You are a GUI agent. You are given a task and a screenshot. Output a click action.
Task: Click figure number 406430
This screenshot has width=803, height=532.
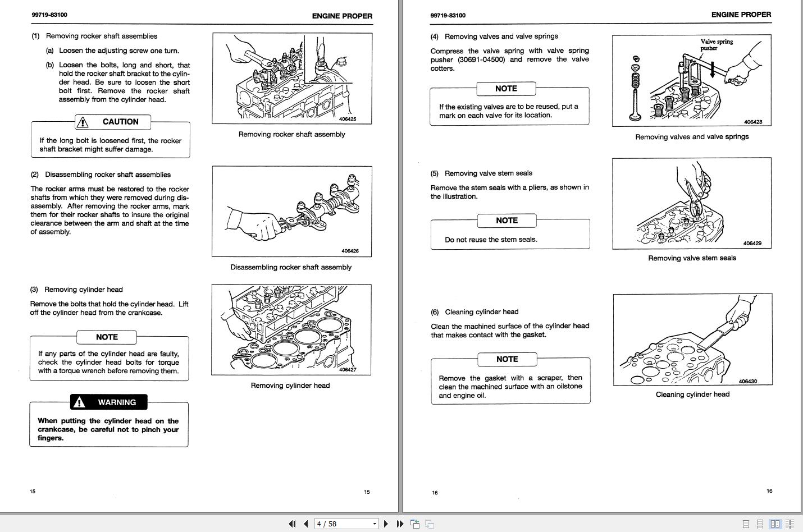point(747,381)
